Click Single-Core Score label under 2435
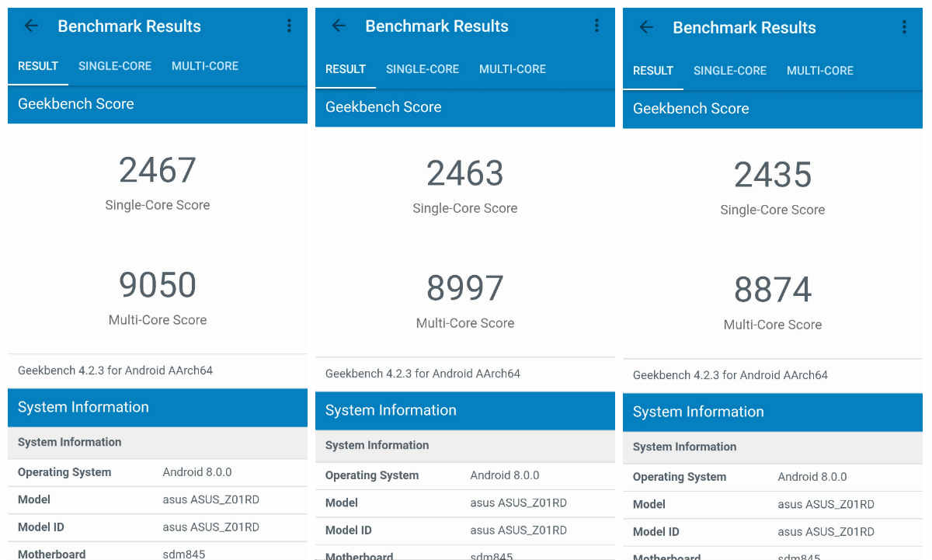932x560 pixels. (x=773, y=210)
